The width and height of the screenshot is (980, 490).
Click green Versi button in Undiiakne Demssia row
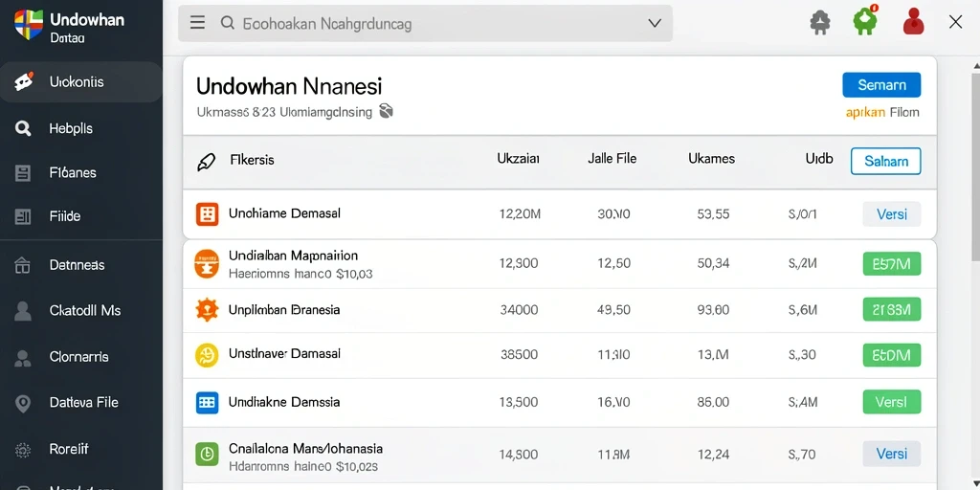891,402
